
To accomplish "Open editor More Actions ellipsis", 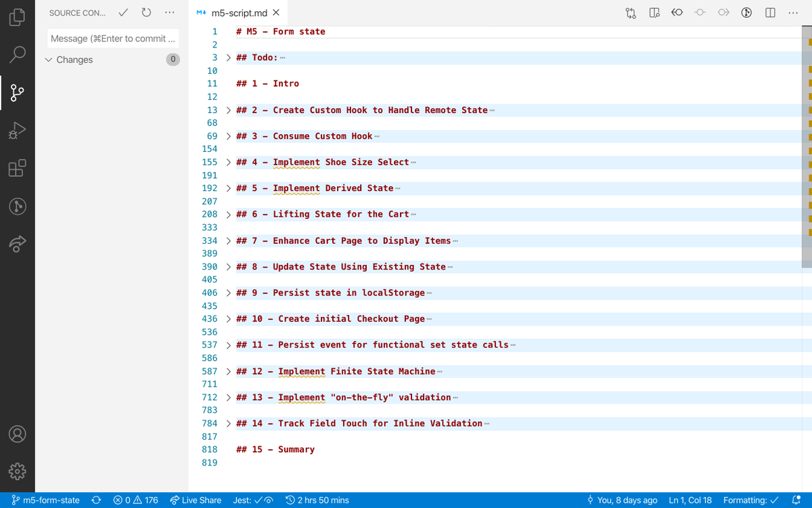I will [x=792, y=13].
